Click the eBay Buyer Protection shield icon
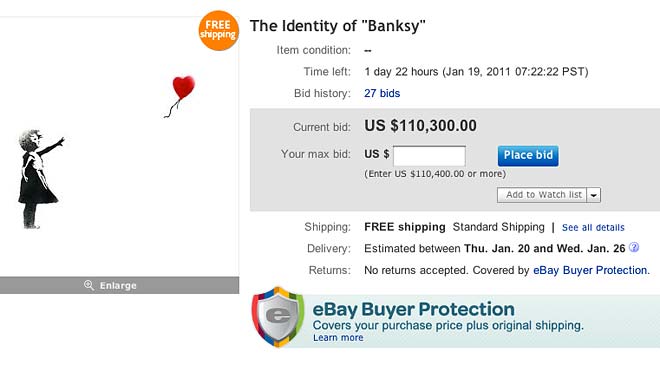Screen dimensions: 660x365 [278, 317]
